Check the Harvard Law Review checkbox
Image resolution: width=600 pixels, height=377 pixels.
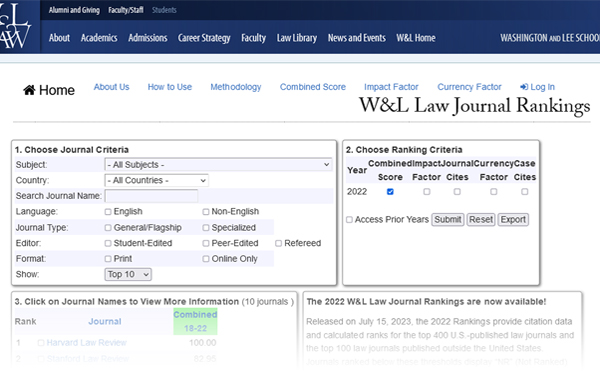[x=41, y=343]
